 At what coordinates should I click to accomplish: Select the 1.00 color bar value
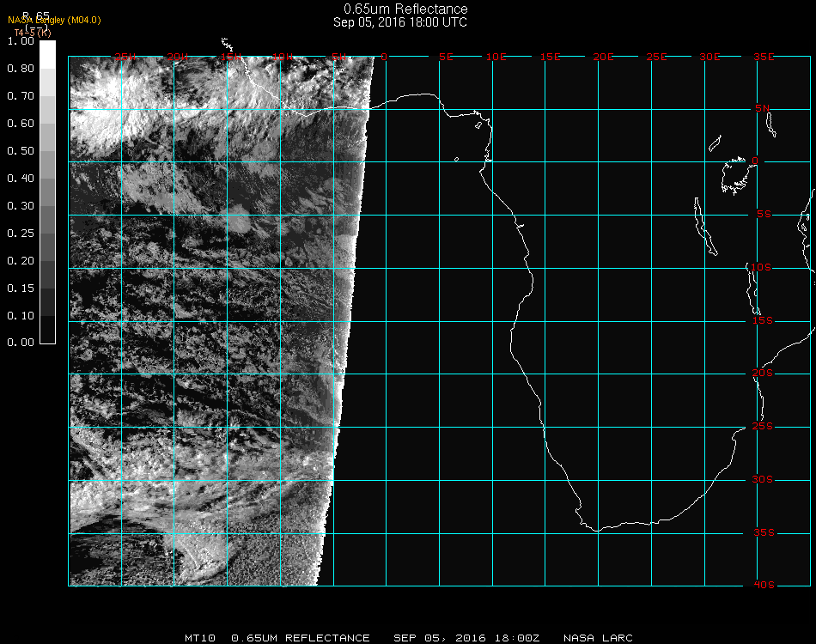[x=21, y=41]
